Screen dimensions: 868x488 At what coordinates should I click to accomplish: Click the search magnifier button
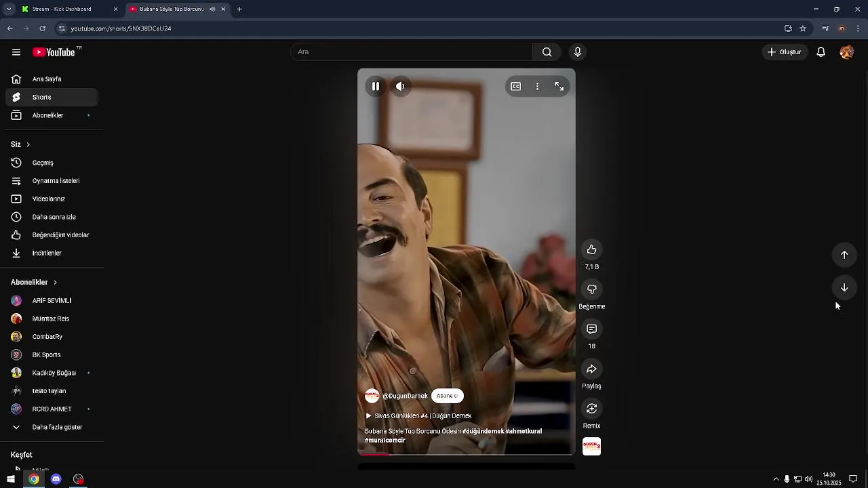[x=547, y=52]
